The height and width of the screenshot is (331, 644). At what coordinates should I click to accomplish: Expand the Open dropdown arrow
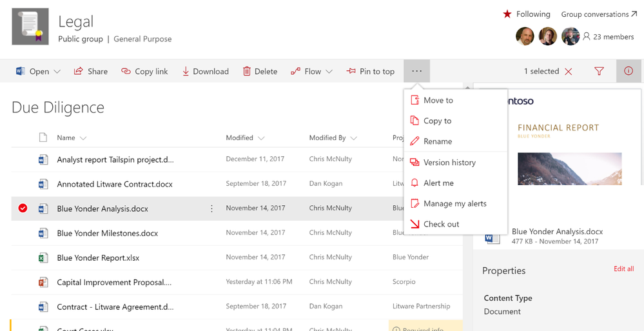point(57,72)
